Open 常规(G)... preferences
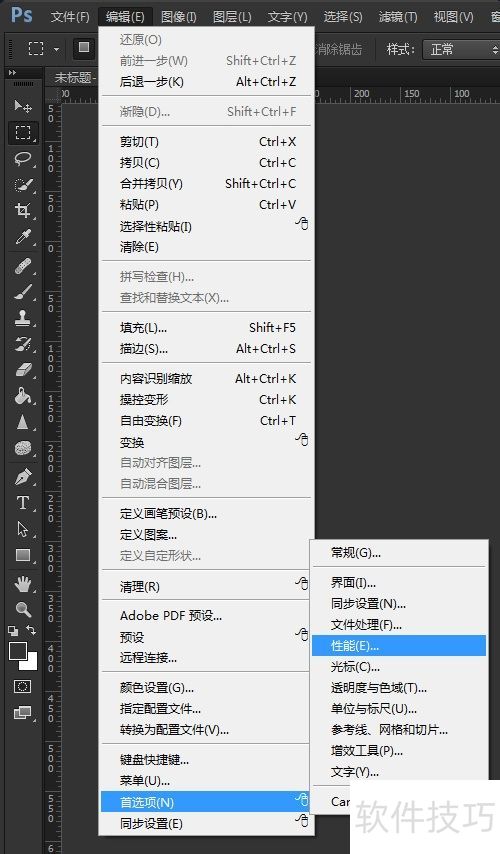 click(x=399, y=553)
